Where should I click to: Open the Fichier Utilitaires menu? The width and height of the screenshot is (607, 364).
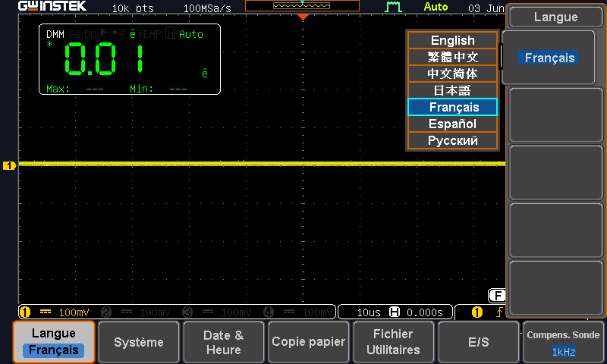[x=393, y=342]
